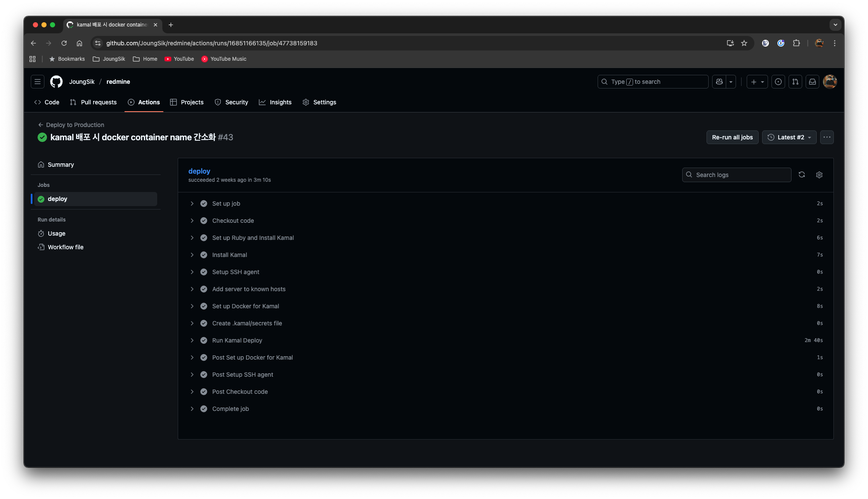
Task: Expand the Install Kamal step
Action: point(506,255)
